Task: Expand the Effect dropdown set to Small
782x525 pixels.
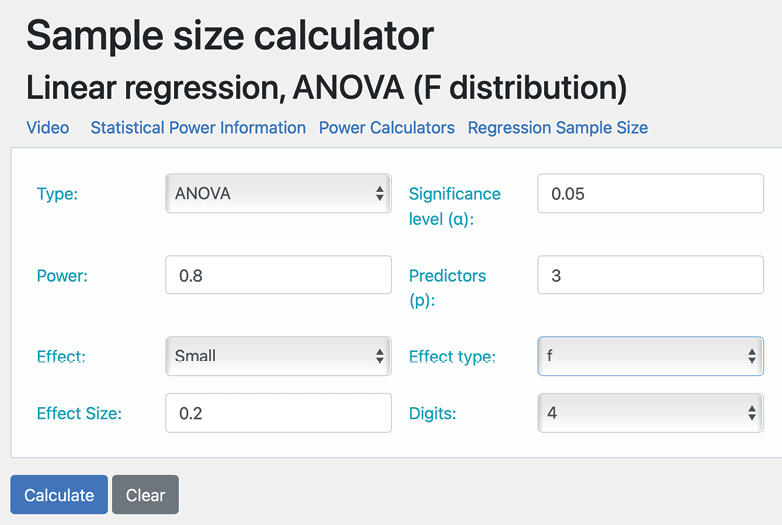Action: 277,356
